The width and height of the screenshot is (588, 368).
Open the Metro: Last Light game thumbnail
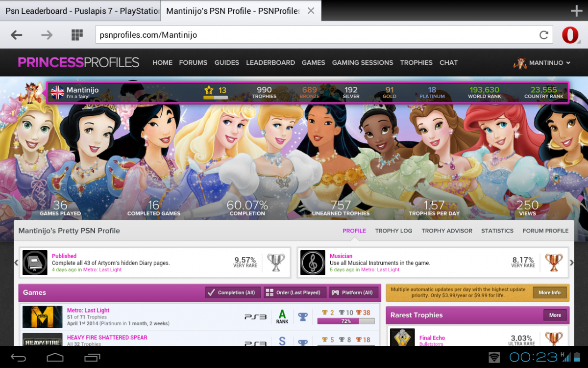(43, 317)
